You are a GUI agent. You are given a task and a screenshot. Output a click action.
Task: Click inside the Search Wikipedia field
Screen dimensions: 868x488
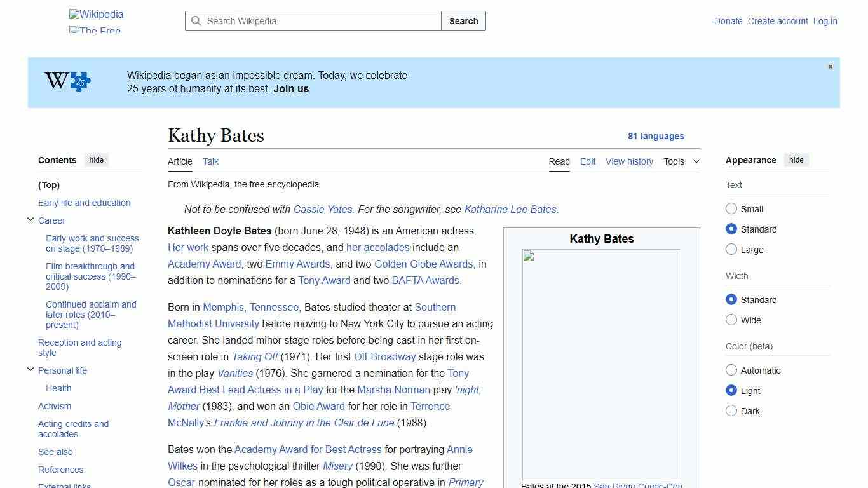[311, 21]
